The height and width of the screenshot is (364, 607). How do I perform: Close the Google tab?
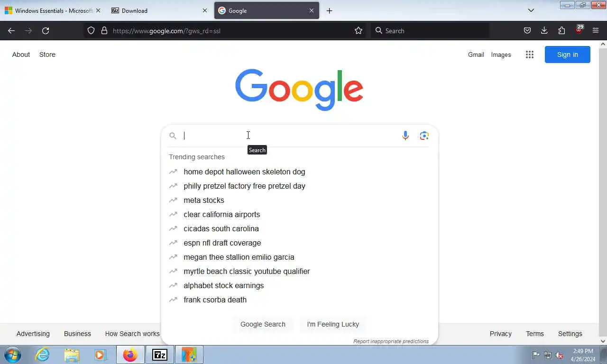click(312, 10)
